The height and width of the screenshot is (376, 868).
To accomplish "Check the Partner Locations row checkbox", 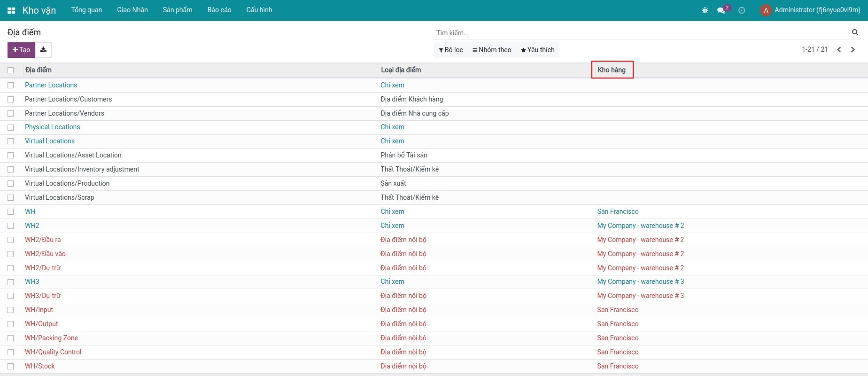I will coord(11,86).
